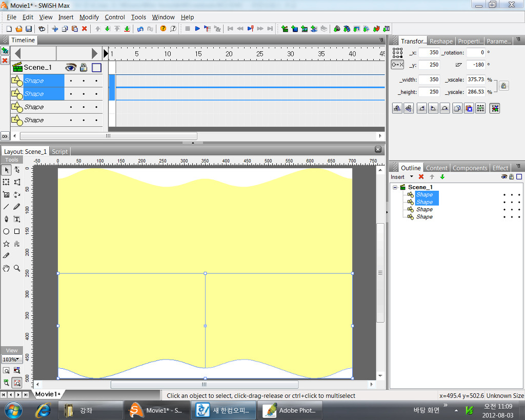Click the _x position input field
The width and height of the screenshot is (525, 420).
coord(429,53)
